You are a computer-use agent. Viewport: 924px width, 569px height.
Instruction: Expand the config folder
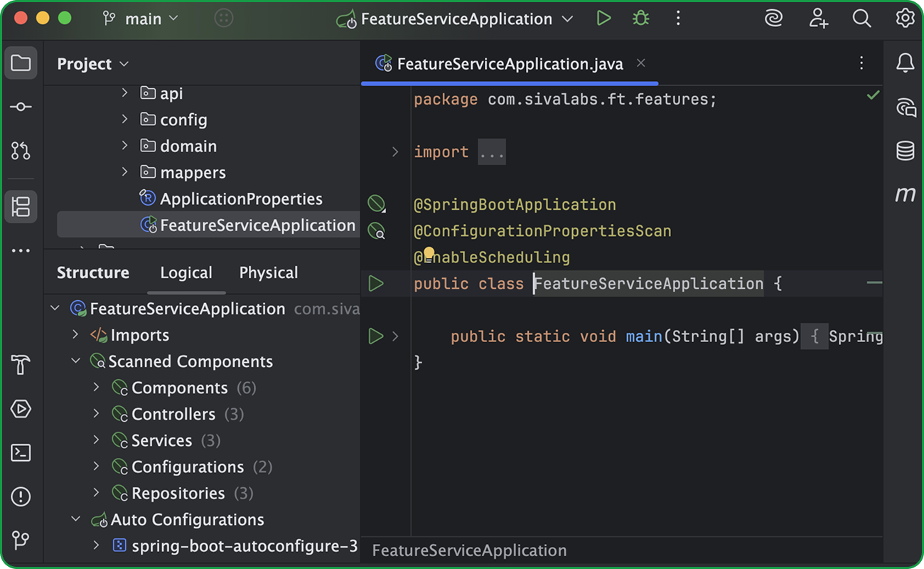(125, 119)
